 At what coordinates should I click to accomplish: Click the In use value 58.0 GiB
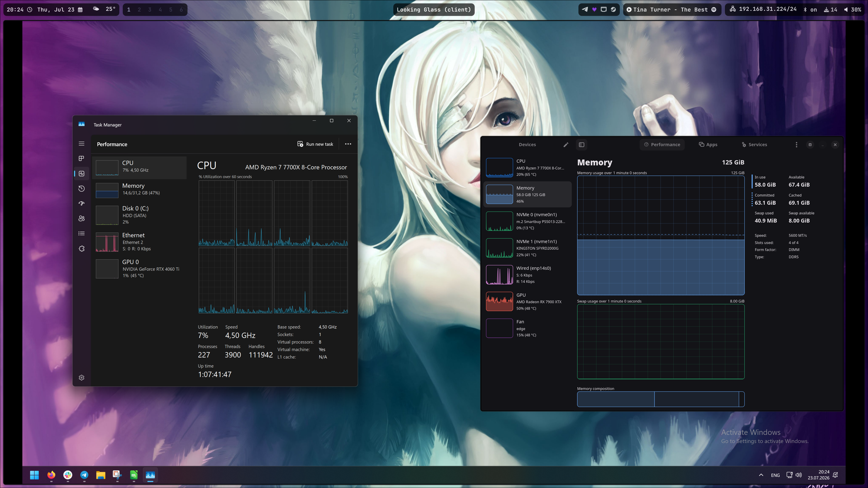[x=765, y=185]
